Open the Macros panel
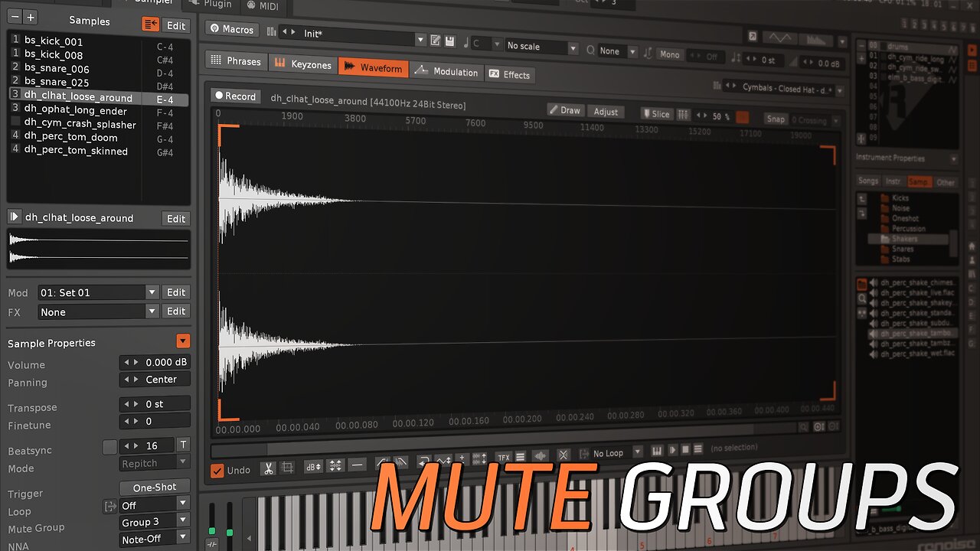This screenshot has width=980, height=551. [230, 29]
